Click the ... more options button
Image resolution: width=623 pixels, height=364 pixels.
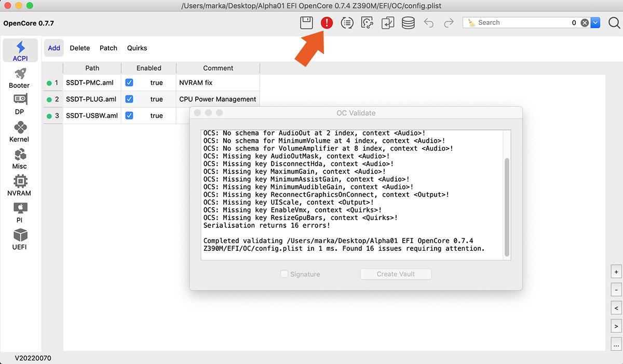pos(616,345)
